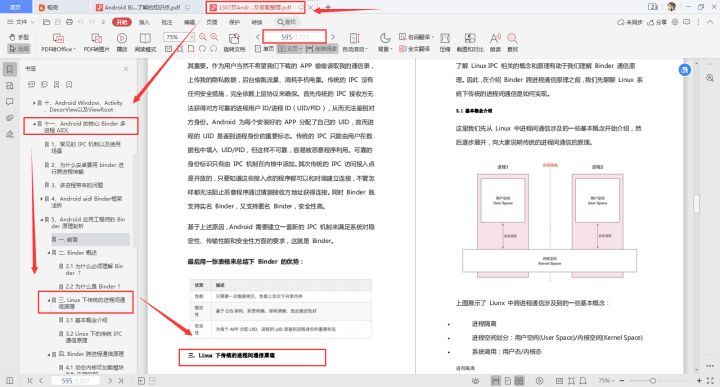
Task: Click the 首页 home tab
Action: point(16,7)
